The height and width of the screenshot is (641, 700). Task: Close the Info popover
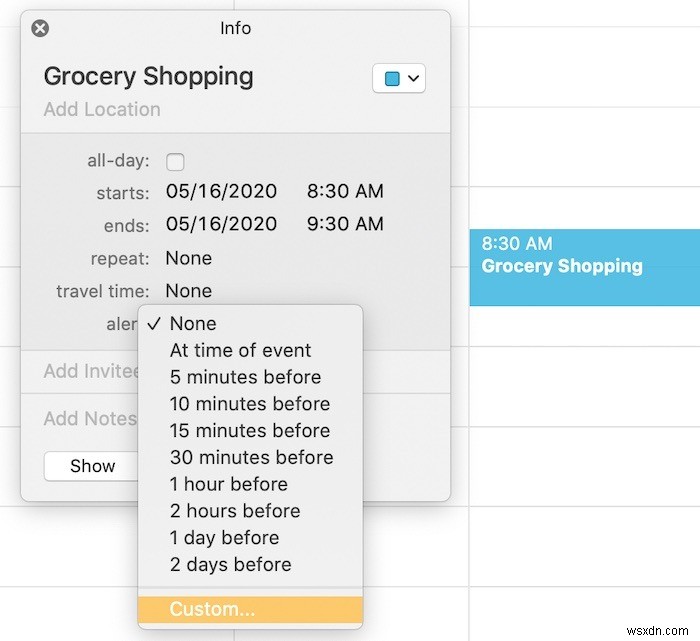click(40, 28)
